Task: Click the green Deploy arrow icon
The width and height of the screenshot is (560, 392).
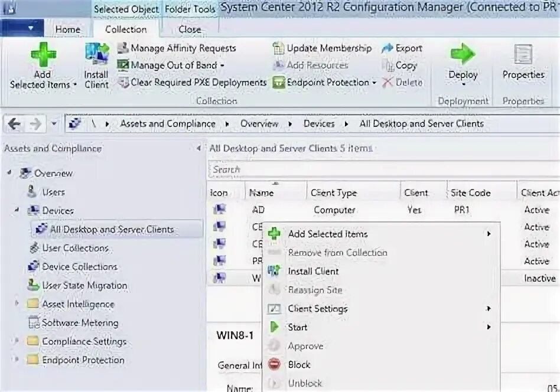Action: (463, 54)
